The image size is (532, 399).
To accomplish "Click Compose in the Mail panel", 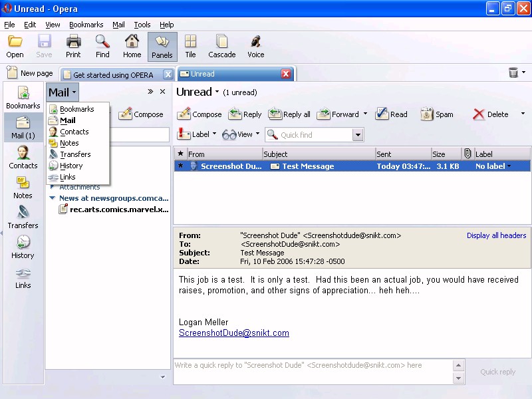I will click(x=141, y=114).
